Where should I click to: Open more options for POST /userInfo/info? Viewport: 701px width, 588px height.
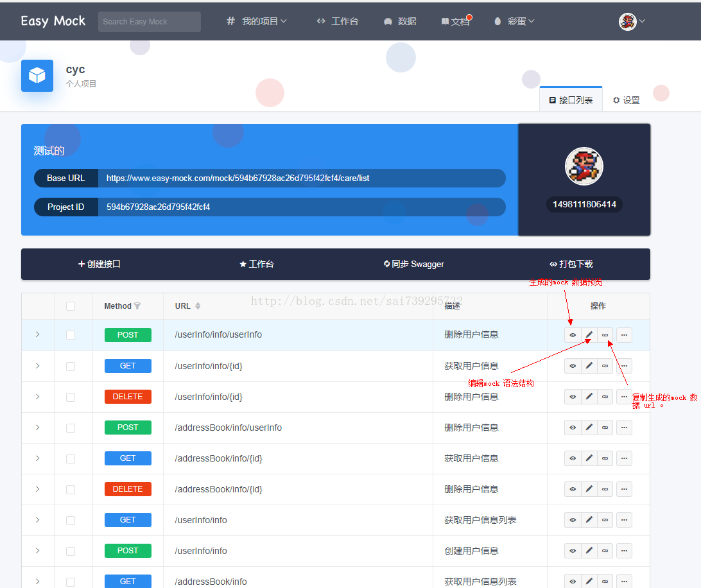pos(624,551)
